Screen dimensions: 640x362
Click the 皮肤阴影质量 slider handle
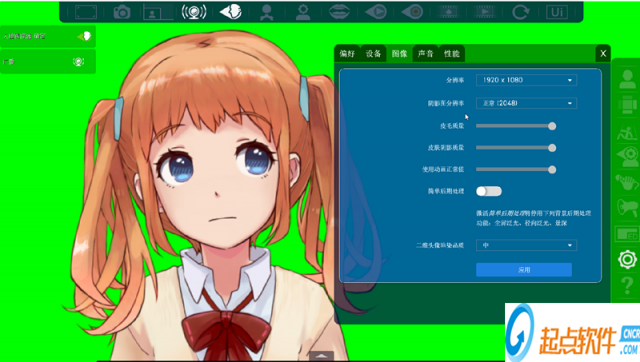pyautogui.click(x=552, y=148)
